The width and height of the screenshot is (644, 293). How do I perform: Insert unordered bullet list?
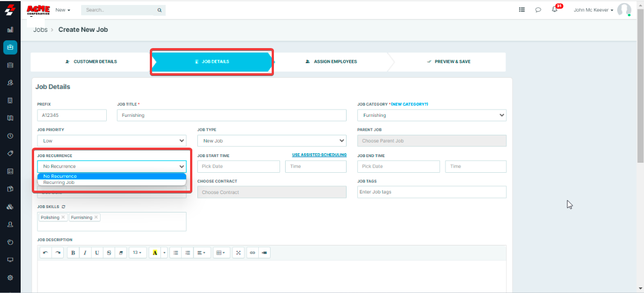point(176,253)
